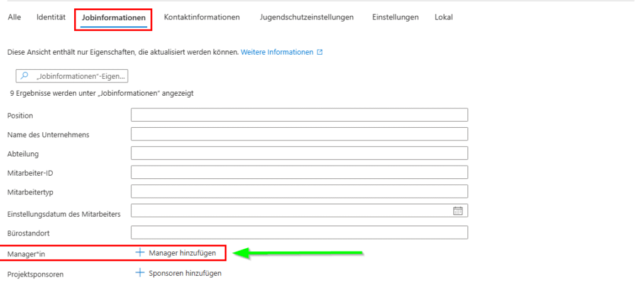
Task: Click the Bürostandort input field
Action: point(299,232)
